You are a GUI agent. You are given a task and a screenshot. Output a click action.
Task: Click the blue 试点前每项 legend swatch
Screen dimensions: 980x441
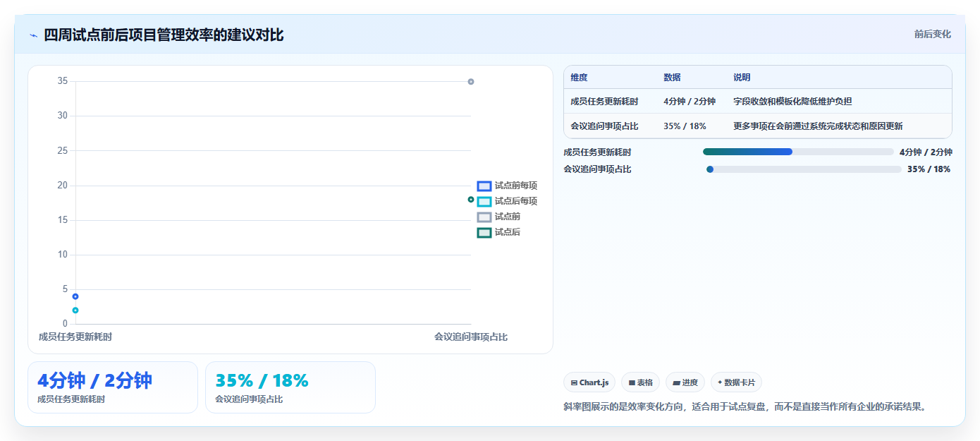point(484,186)
